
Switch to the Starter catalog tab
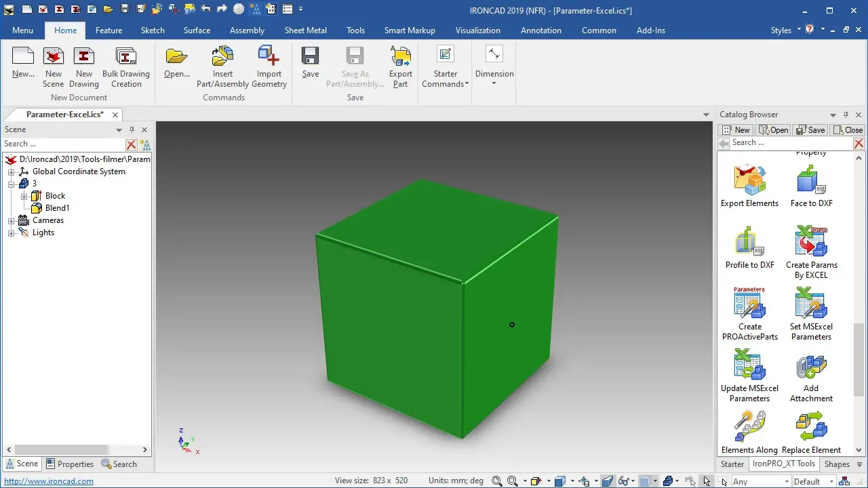coord(732,464)
